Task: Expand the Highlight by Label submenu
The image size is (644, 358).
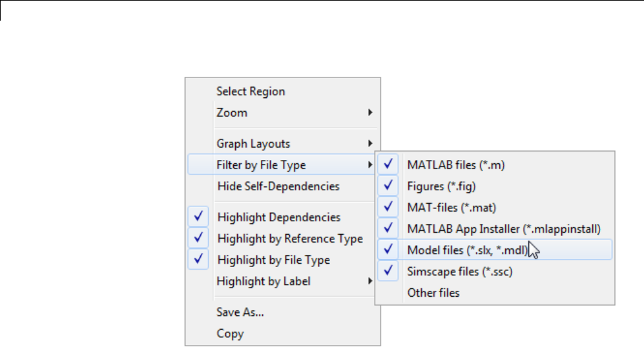Action: point(371,281)
